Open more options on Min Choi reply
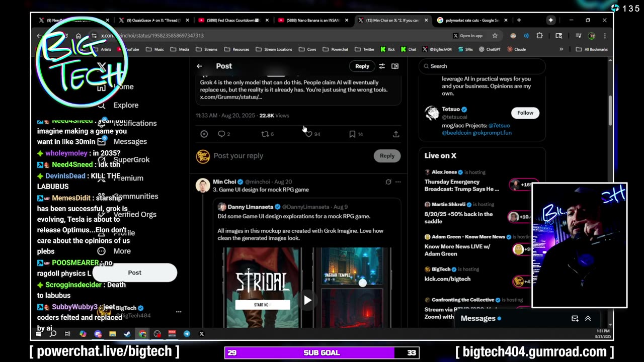This screenshot has width=644, height=362. tap(398, 182)
